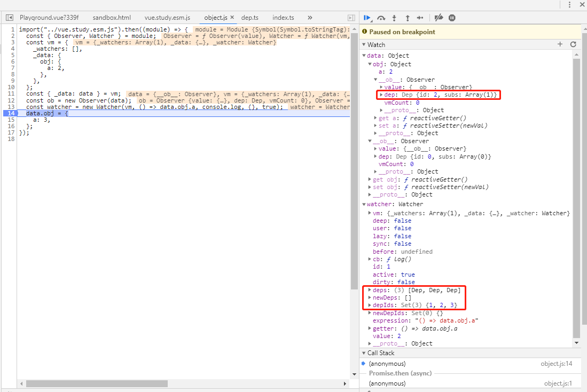Expand dep with id 2 entry
The width and height of the screenshot is (587, 392).
(381, 95)
